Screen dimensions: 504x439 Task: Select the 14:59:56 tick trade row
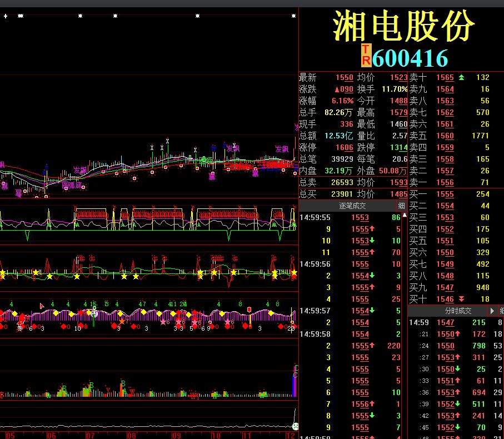click(x=350, y=264)
